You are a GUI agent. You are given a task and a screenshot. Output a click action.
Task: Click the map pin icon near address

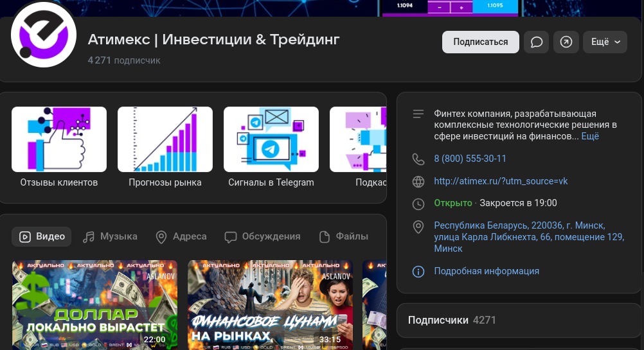tap(418, 227)
